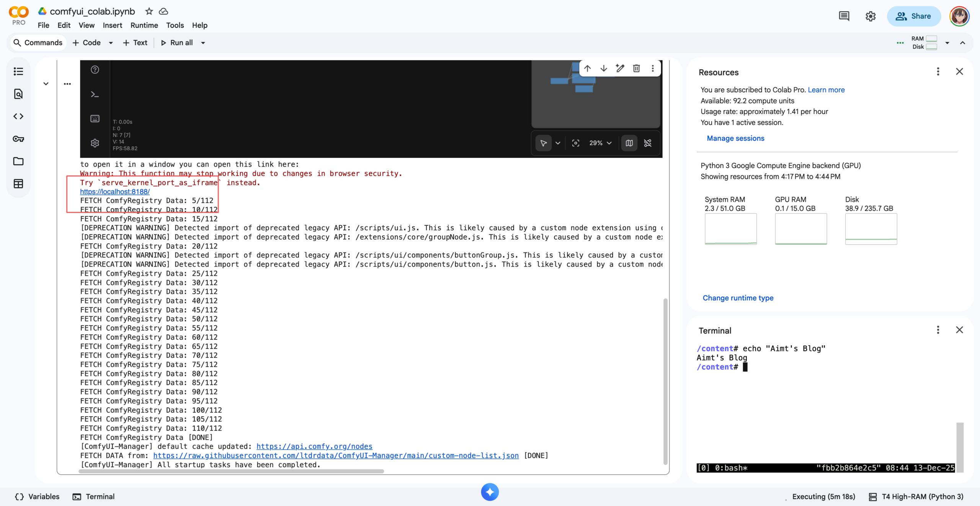Toggle ComfyUI bottom console panel icon
Screen dimensions: 980x506
click(95, 94)
